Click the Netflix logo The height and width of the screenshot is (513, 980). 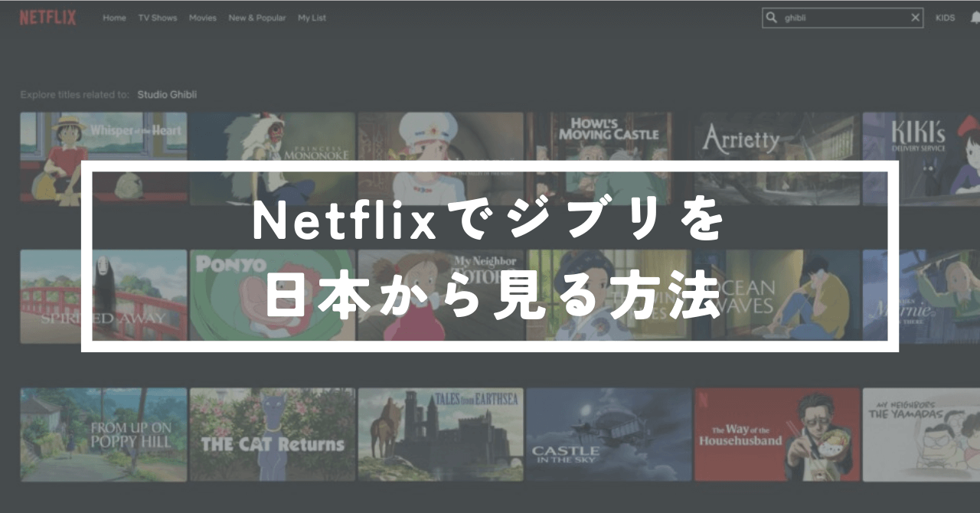[x=47, y=18]
